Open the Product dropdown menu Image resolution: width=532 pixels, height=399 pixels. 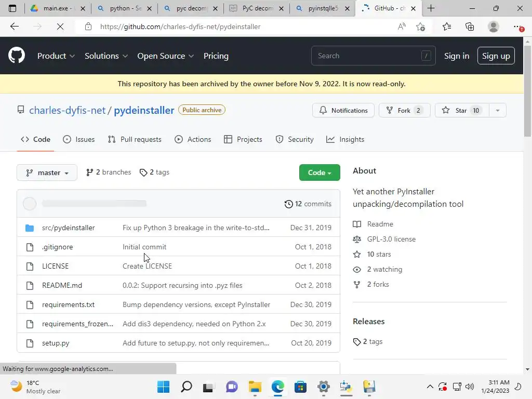click(56, 56)
